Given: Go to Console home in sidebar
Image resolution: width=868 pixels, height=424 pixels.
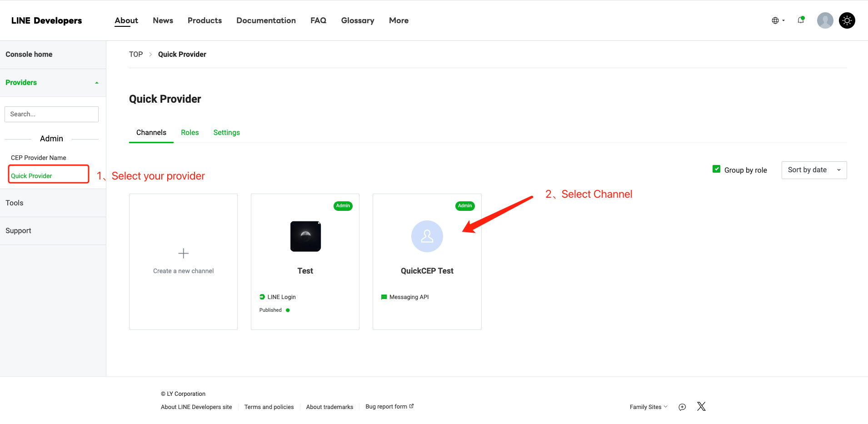Looking at the screenshot, I should click(53, 55).
